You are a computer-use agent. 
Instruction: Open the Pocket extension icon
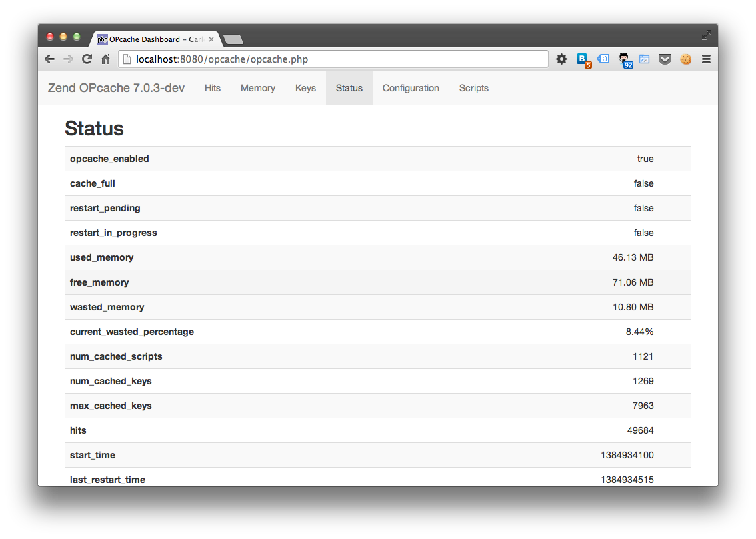point(665,59)
